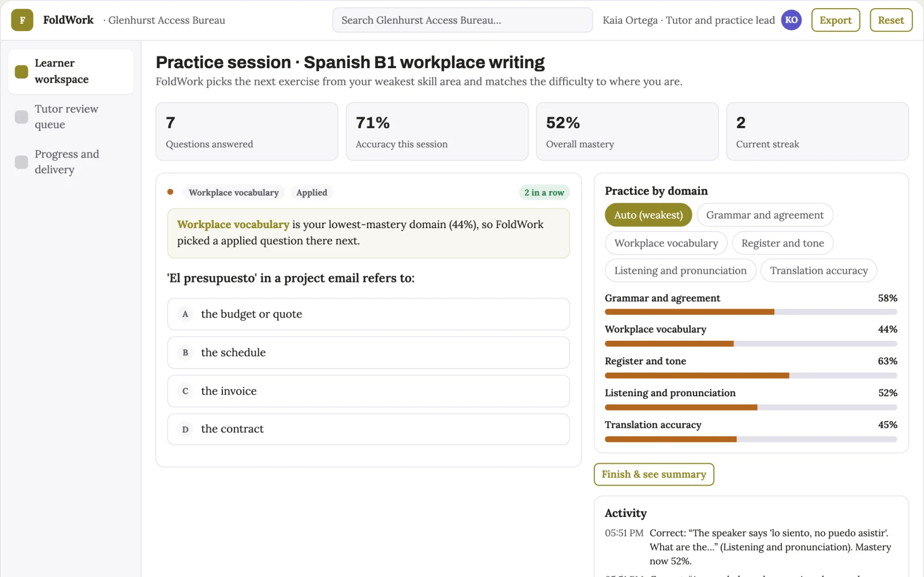This screenshot has width=924, height=577.
Task: Click the Export button
Action: click(836, 20)
